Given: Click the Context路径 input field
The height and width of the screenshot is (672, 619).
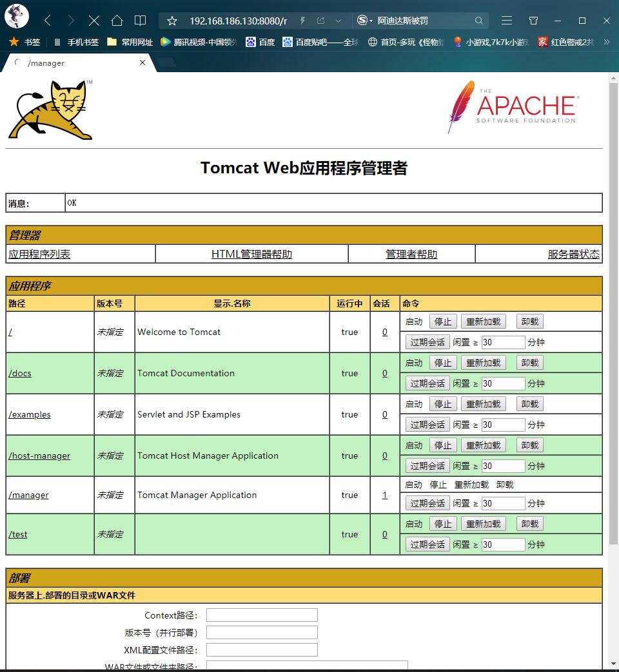Looking at the screenshot, I should (x=262, y=615).
